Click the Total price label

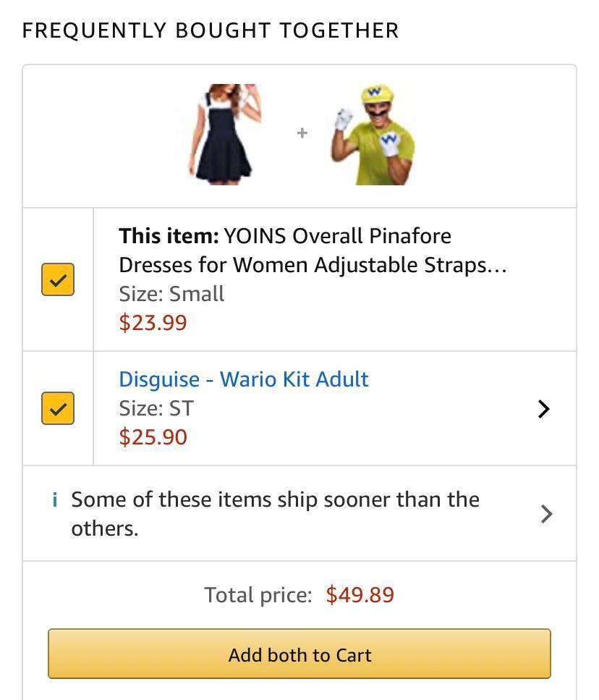click(x=258, y=594)
